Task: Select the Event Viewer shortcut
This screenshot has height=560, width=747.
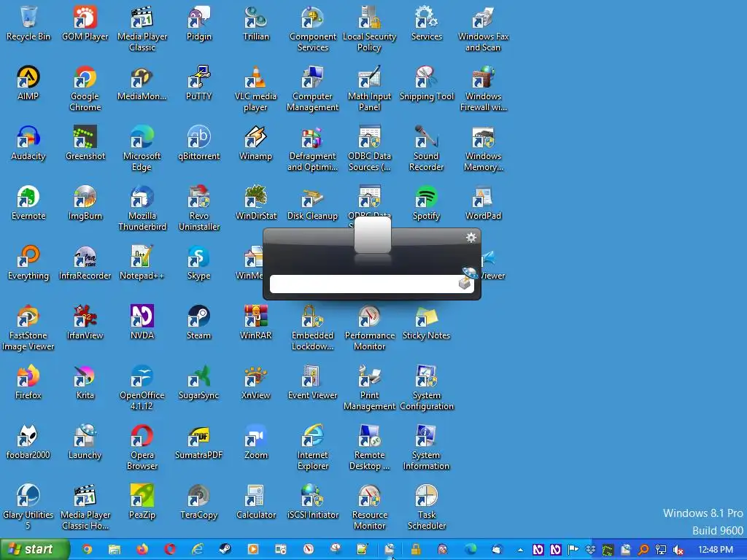Action: (312, 383)
